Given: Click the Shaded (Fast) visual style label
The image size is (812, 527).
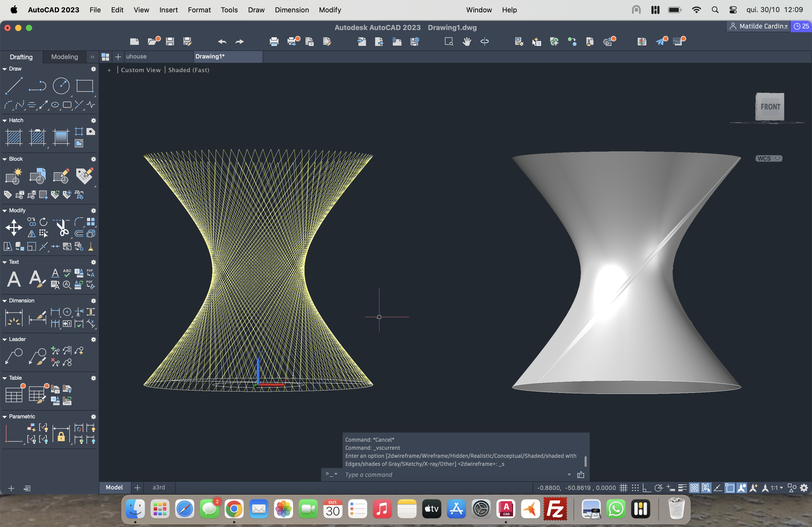Looking at the screenshot, I should [x=189, y=70].
